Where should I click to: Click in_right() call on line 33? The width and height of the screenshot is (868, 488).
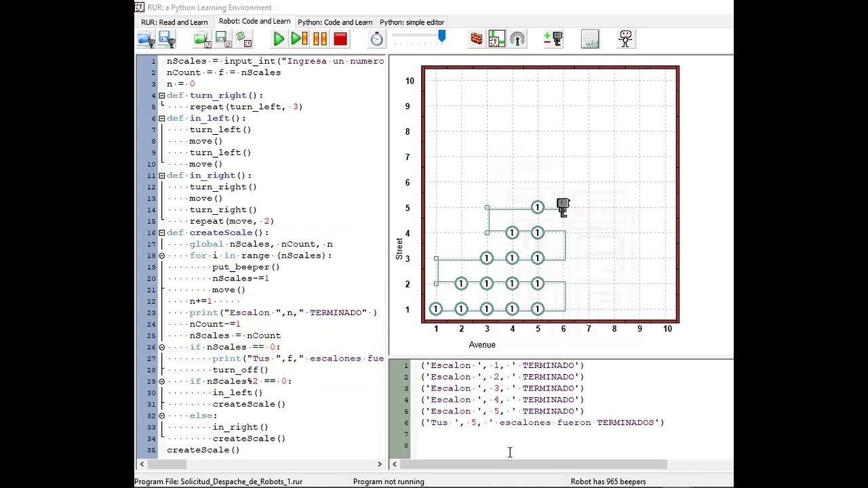(x=241, y=426)
